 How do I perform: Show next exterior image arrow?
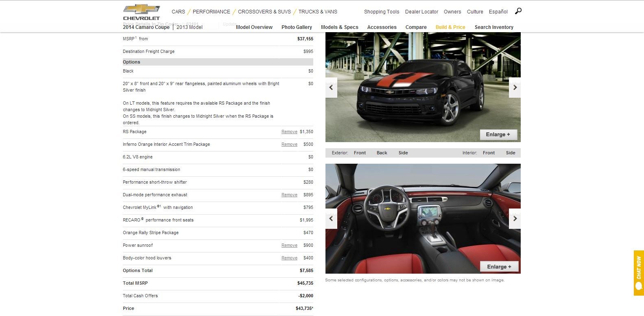tap(515, 88)
